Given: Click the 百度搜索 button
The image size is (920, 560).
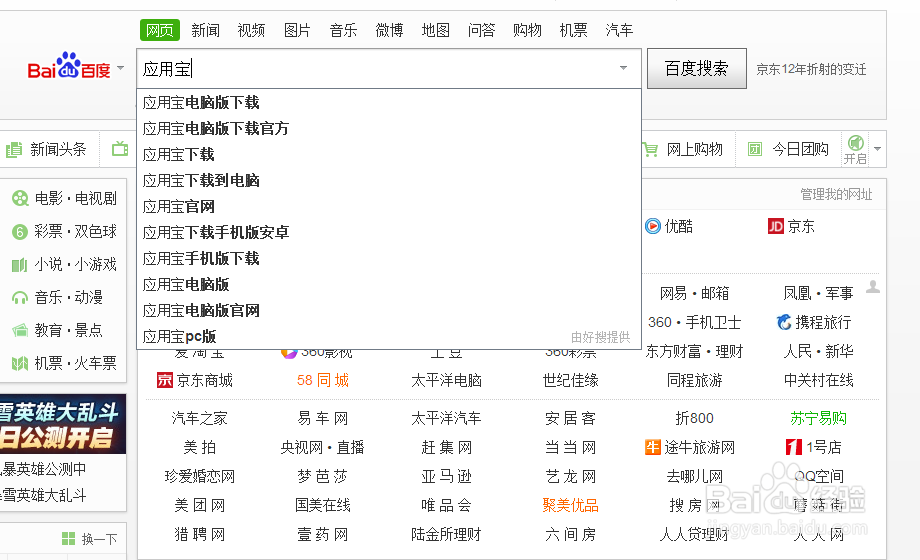Looking at the screenshot, I should 696,69.
